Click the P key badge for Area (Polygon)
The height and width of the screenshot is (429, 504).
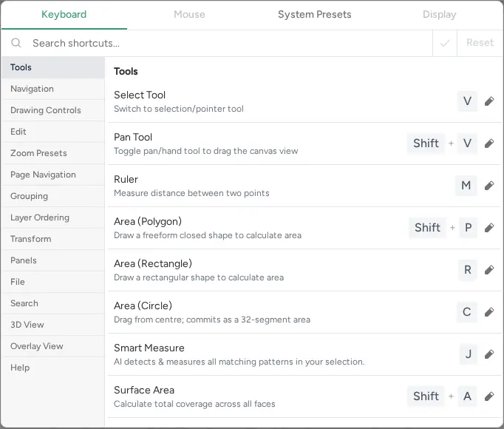coord(469,228)
